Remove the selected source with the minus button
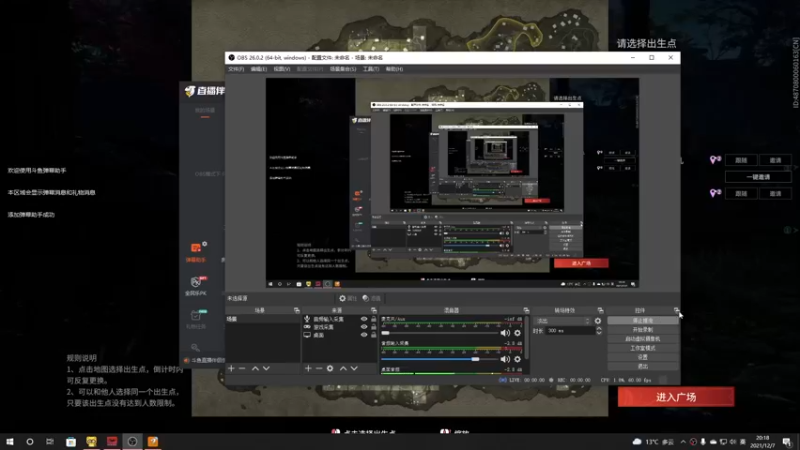This screenshot has width=800, height=450. [319, 368]
